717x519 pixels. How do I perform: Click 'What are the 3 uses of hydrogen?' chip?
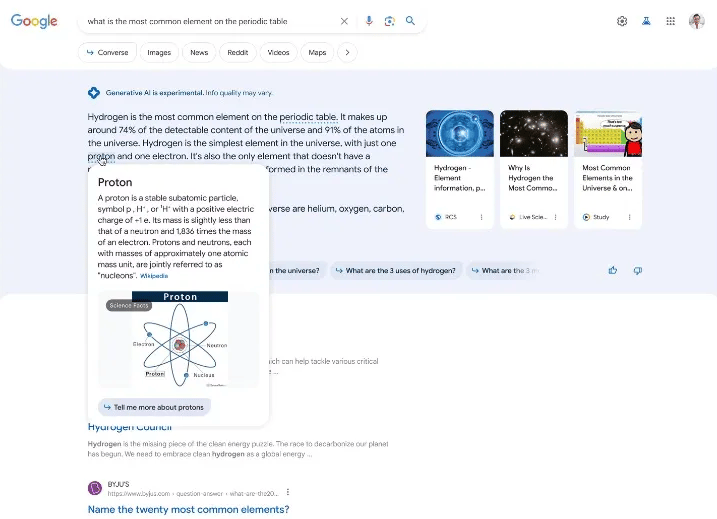click(x=396, y=271)
